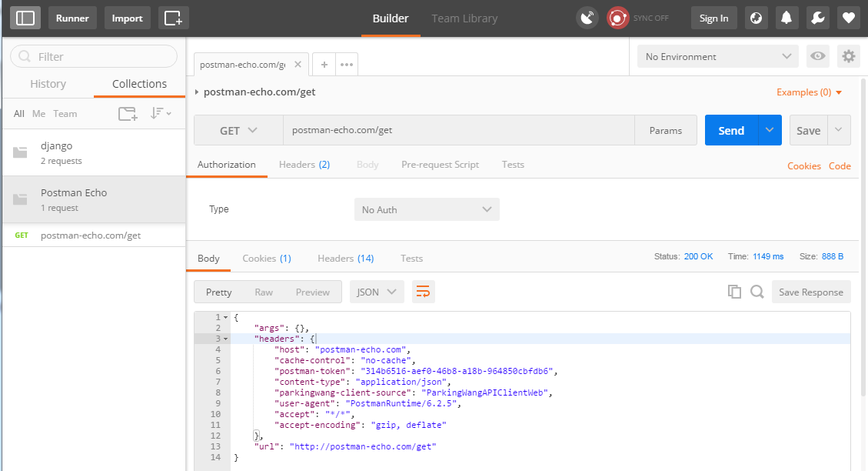Switch to the Builder tab
868x471 pixels.
(391, 18)
